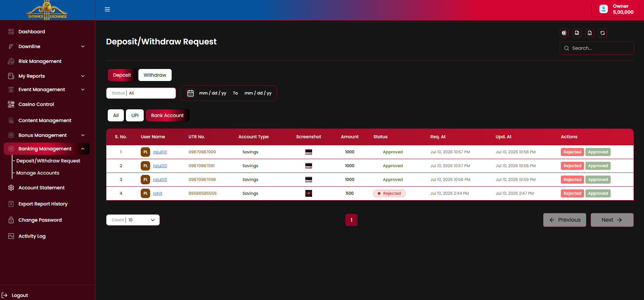This screenshot has height=300, width=644.
Task: Click the Logout arrow icon
Action: click(4, 295)
